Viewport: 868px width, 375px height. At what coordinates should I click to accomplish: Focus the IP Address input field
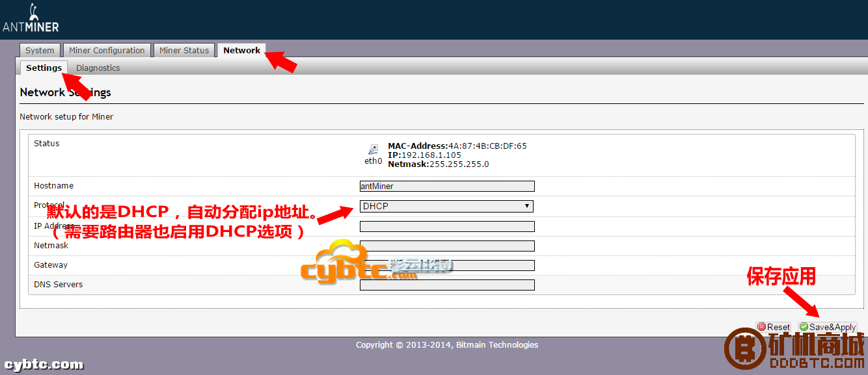pos(446,226)
